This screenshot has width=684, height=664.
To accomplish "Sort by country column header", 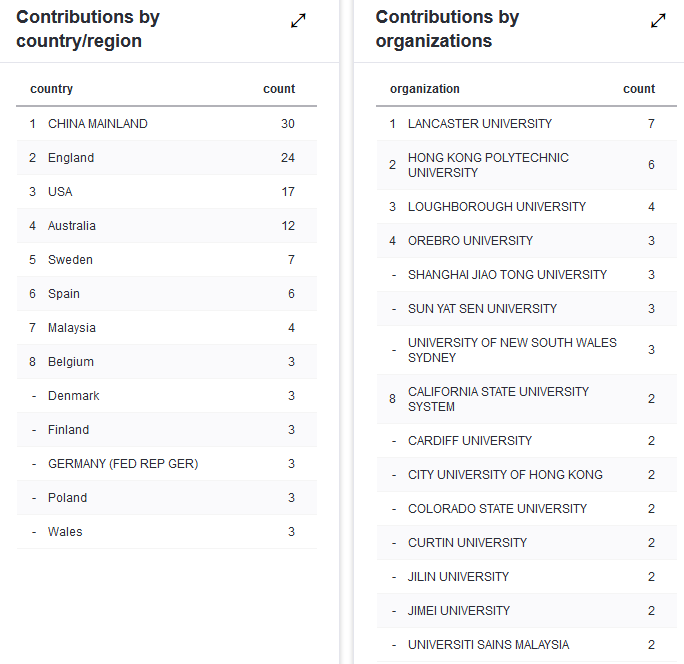I will tap(52, 89).
